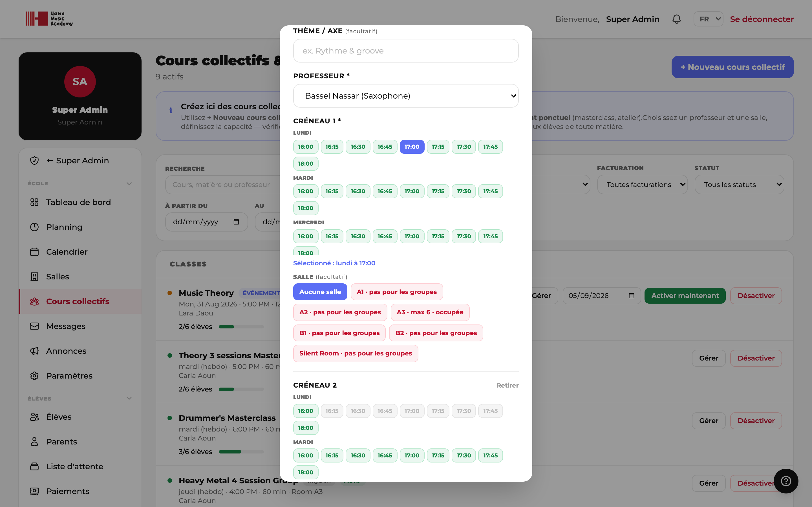Click the Annonces megaphone icon
The height and width of the screenshot is (507, 812).
34,351
